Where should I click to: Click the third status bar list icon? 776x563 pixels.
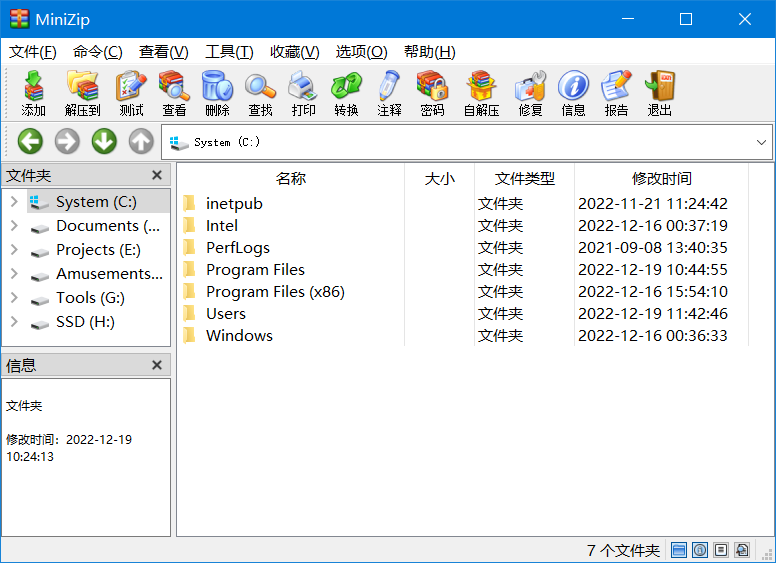(x=721, y=550)
